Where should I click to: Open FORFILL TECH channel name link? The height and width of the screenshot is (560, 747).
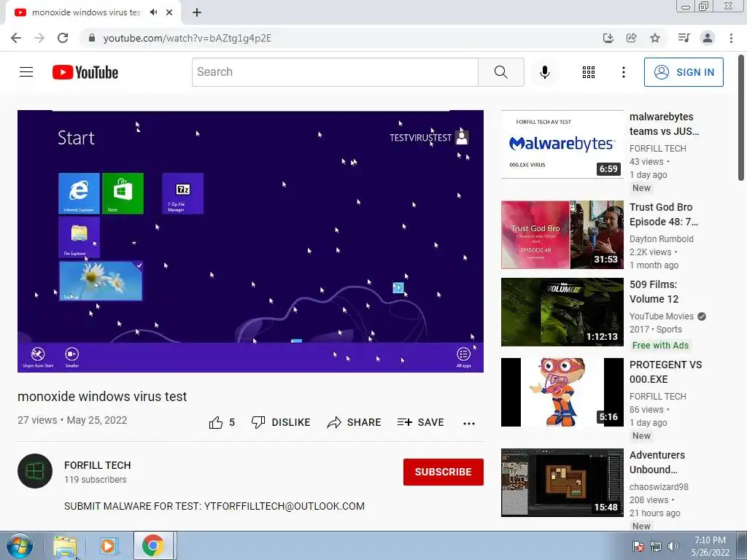[97, 465]
